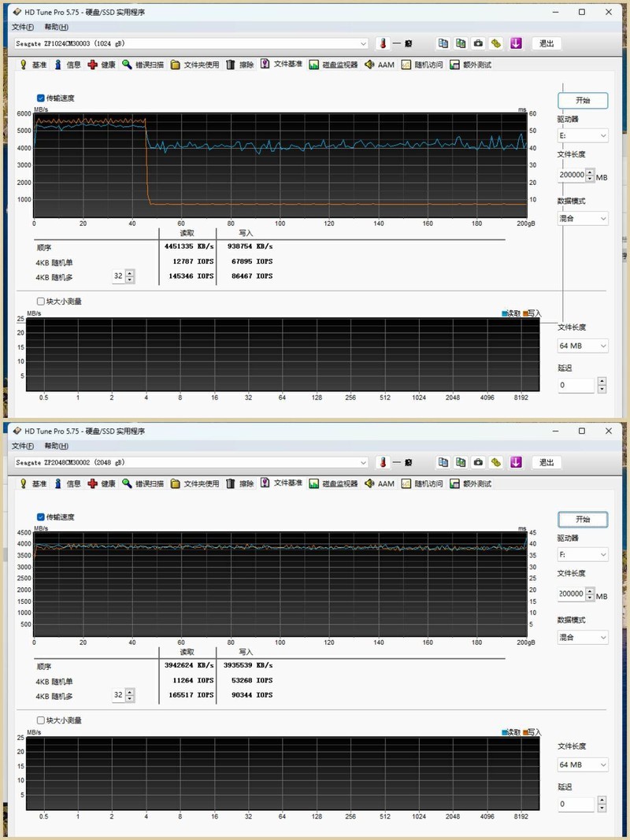The height and width of the screenshot is (840, 630).
Task: Open 额外测试 extra tests tab in upper window
Action: [470, 65]
